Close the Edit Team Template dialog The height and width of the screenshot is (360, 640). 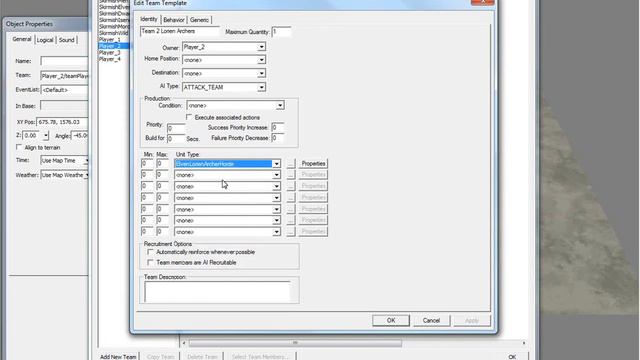coord(482,2)
